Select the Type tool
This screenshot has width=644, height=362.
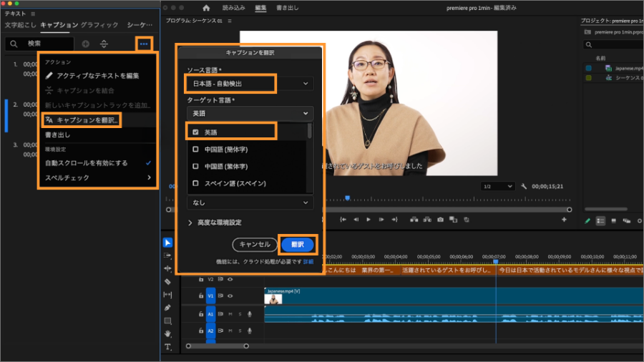(167, 347)
